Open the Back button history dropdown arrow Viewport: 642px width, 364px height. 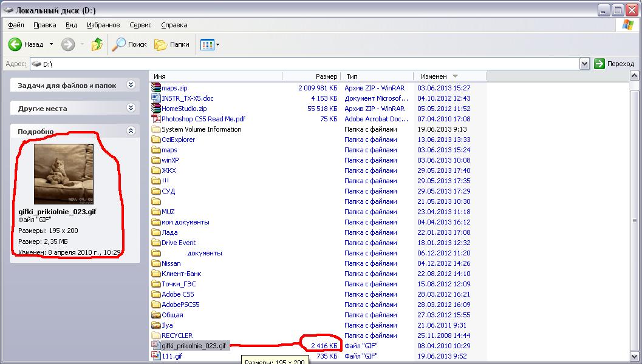point(52,44)
